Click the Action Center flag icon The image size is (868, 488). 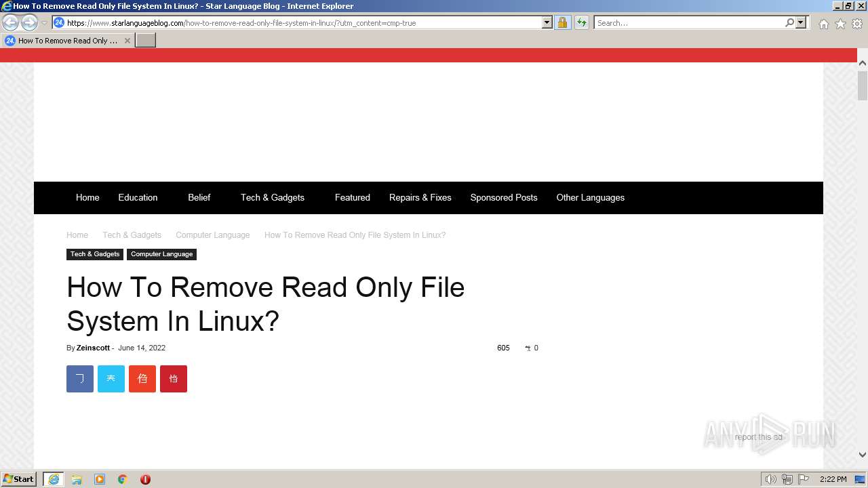[x=804, y=479]
